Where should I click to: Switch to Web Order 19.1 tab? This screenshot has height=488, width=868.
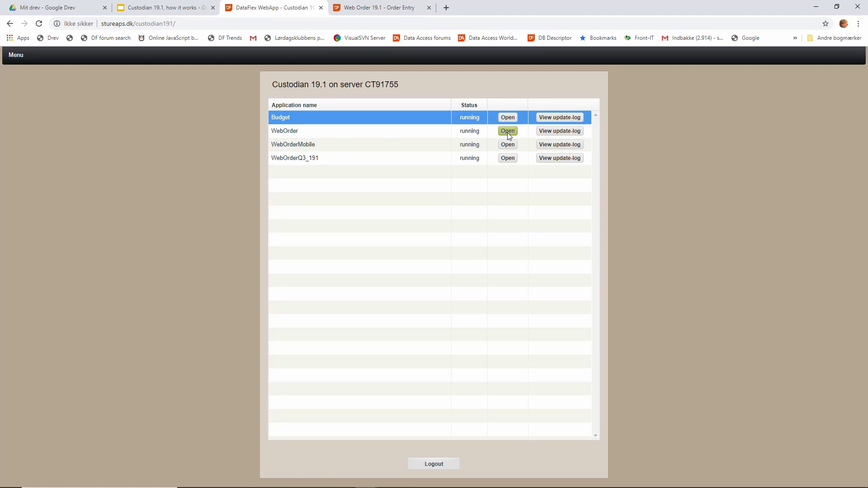(379, 8)
